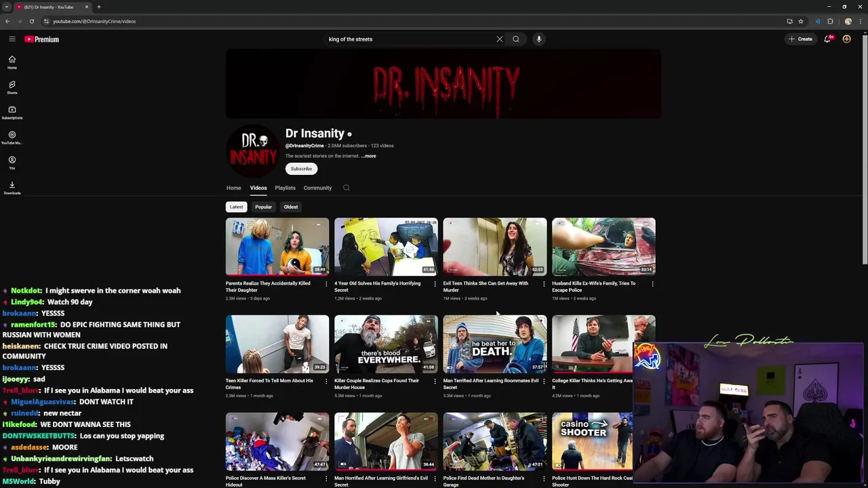The width and height of the screenshot is (868, 488).
Task: Select the Oldest filter chip
Action: pos(291,207)
